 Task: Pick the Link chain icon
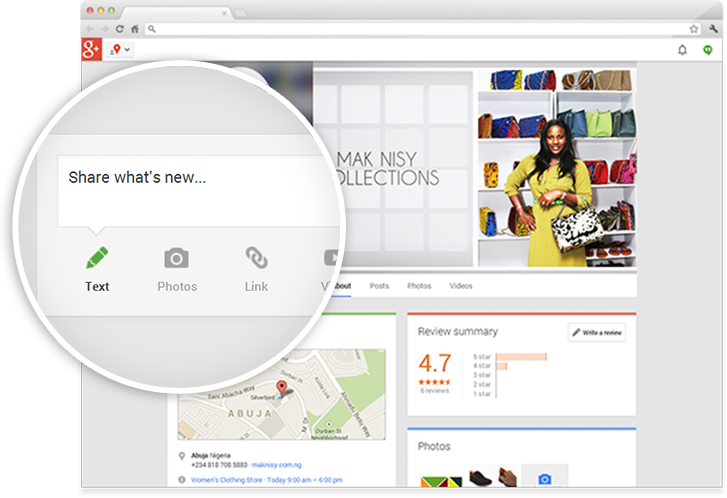(x=256, y=258)
